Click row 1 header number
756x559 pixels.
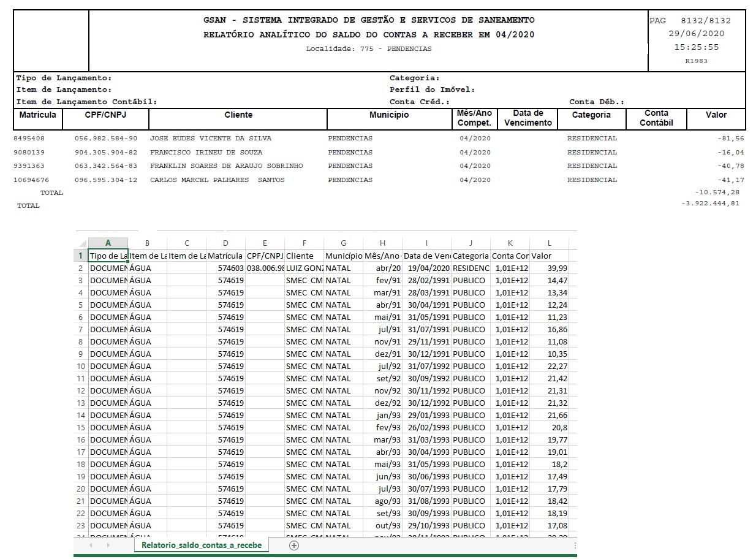pos(81,256)
